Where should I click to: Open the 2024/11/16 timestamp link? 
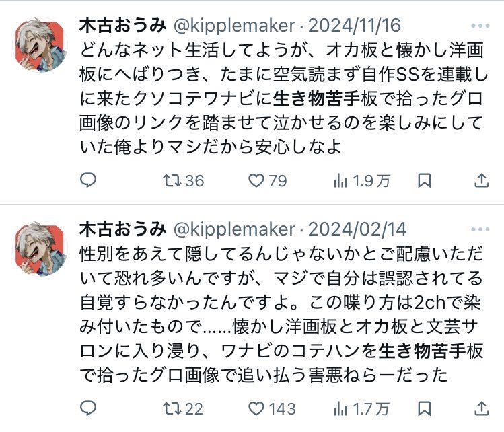[x=354, y=26]
